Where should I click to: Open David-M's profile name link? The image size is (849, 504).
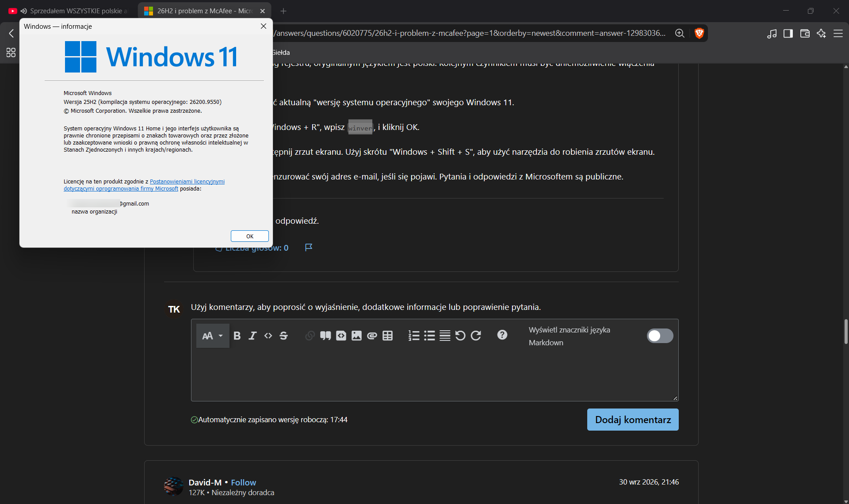coord(205,483)
